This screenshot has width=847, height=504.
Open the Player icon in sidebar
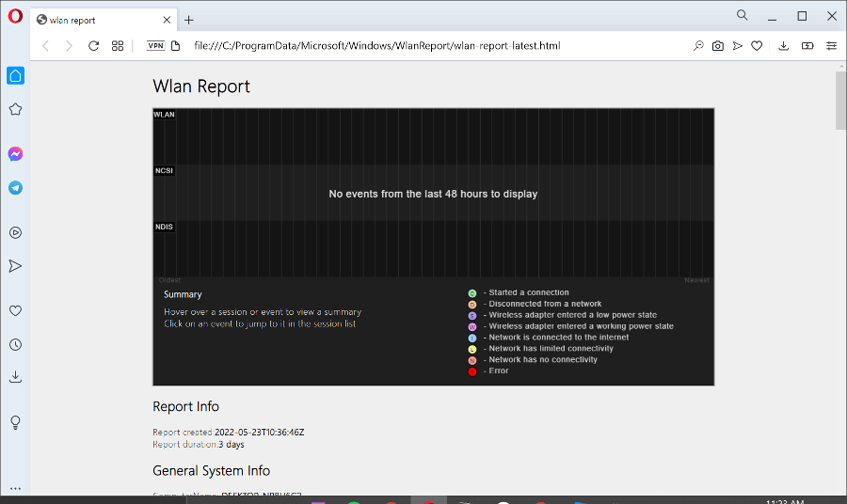[x=15, y=232]
